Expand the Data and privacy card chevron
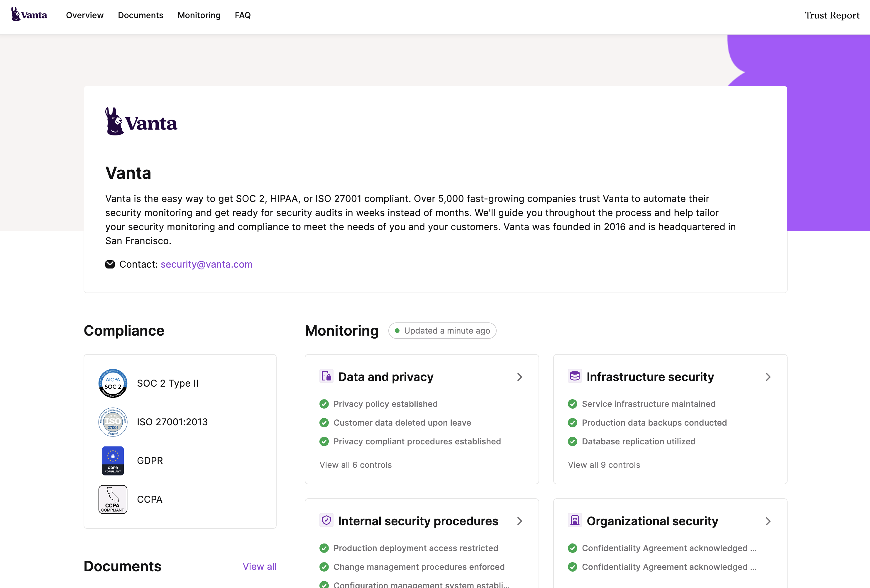This screenshot has height=588, width=870. point(519,377)
